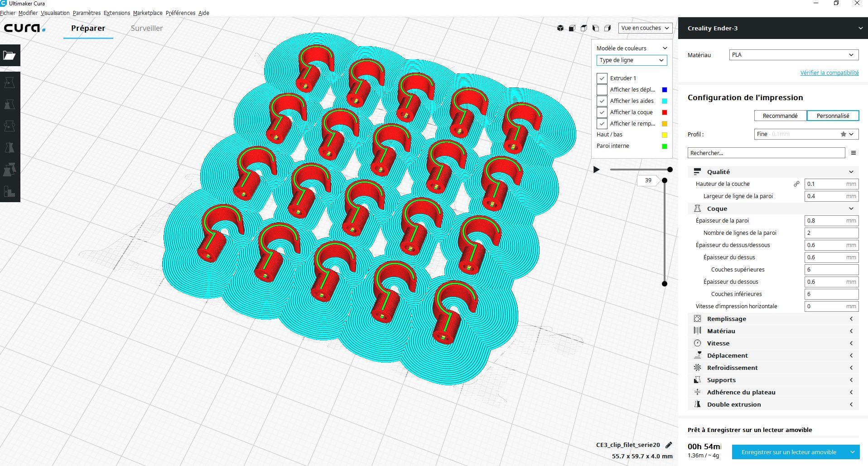The width and height of the screenshot is (868, 466).
Task: Switch to the Préparer tab
Action: pyautogui.click(x=88, y=28)
